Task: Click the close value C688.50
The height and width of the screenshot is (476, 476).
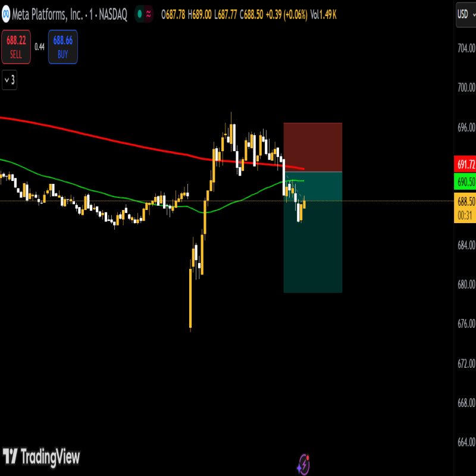Action: [x=251, y=14]
